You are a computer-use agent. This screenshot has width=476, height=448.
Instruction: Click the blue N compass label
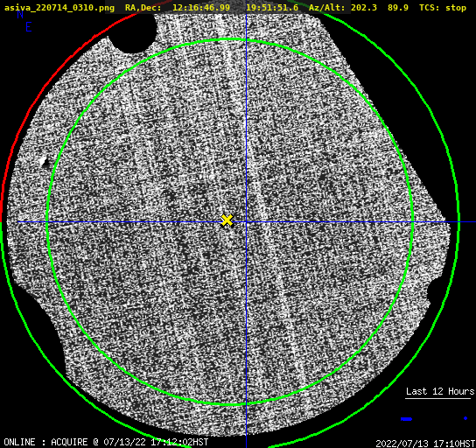20,15
